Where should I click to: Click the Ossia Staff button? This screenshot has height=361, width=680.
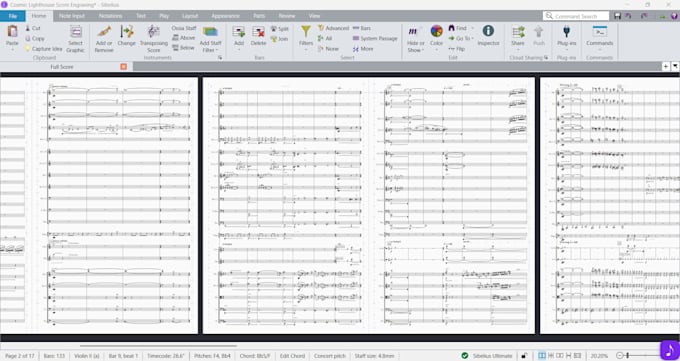click(x=184, y=28)
